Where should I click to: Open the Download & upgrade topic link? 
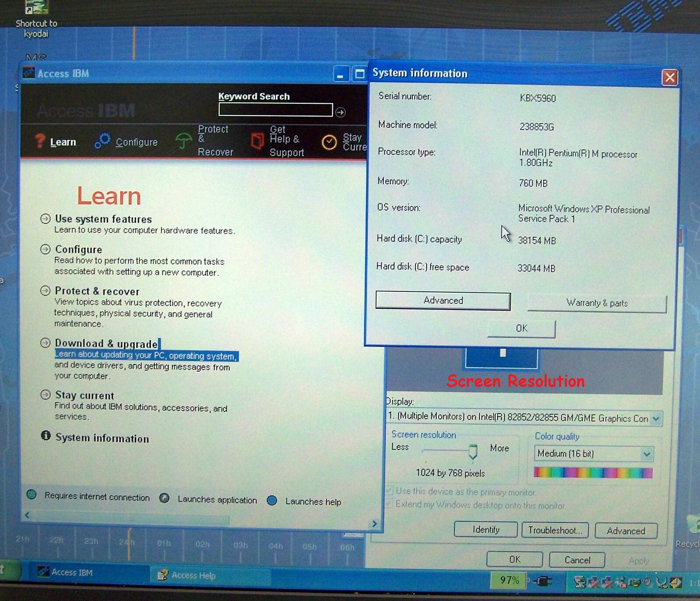106,344
